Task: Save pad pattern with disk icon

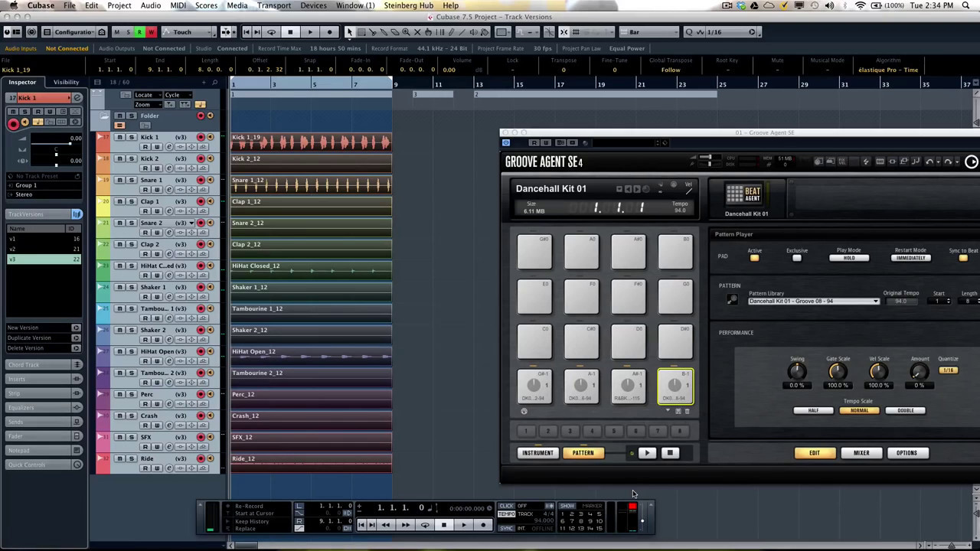Action: (678, 411)
